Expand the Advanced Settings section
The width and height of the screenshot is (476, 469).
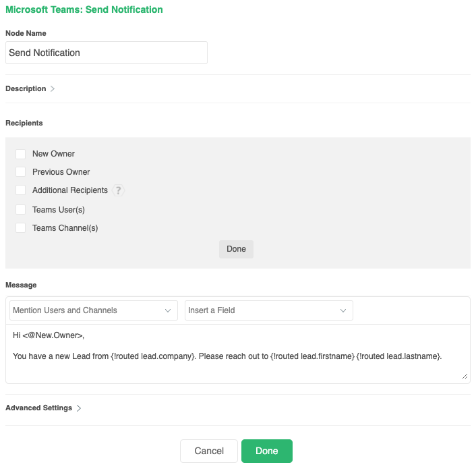coord(43,408)
